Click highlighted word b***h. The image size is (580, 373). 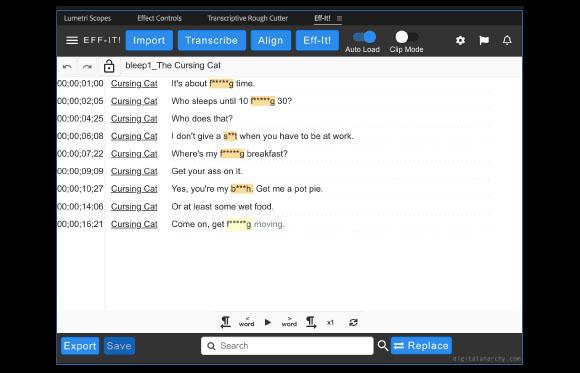pyautogui.click(x=242, y=189)
